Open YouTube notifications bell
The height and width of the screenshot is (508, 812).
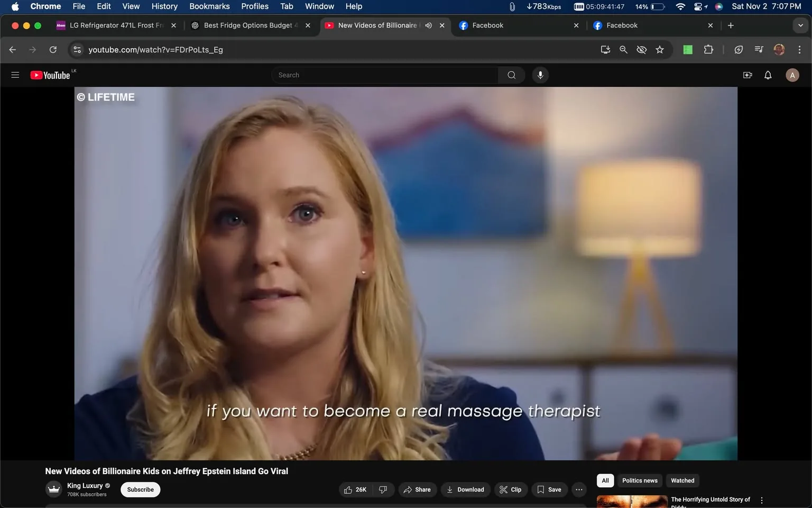tap(768, 75)
